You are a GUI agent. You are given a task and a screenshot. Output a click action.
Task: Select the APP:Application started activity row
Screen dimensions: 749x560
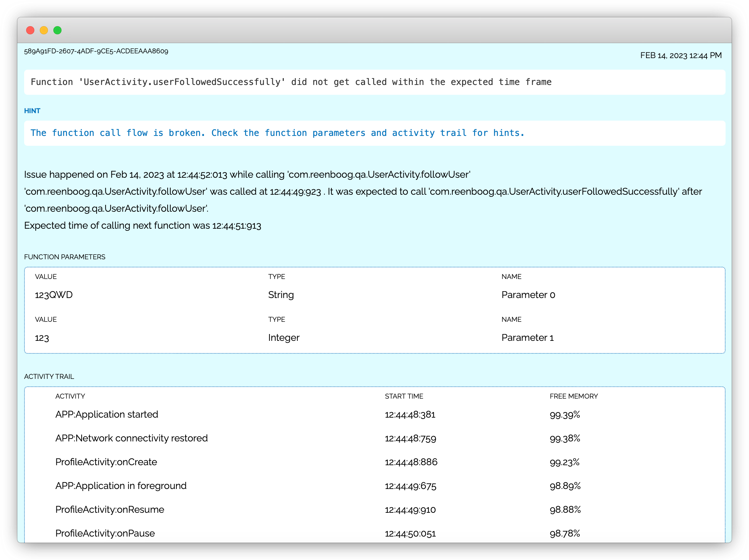click(x=107, y=414)
